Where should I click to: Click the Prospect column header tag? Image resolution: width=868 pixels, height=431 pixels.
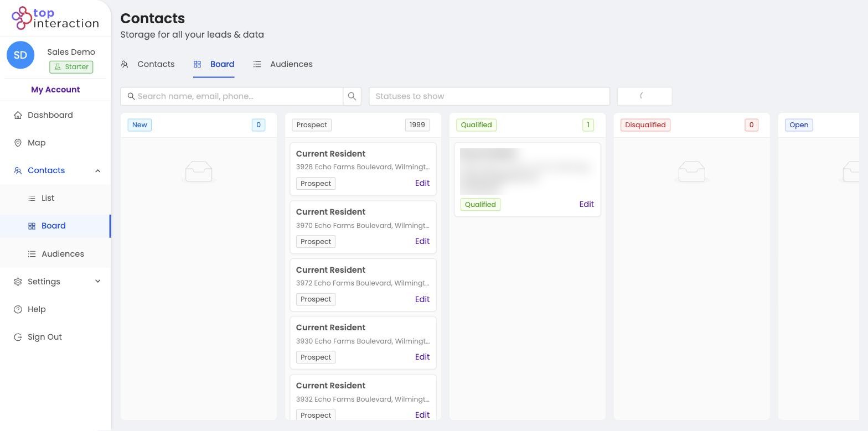(x=312, y=125)
